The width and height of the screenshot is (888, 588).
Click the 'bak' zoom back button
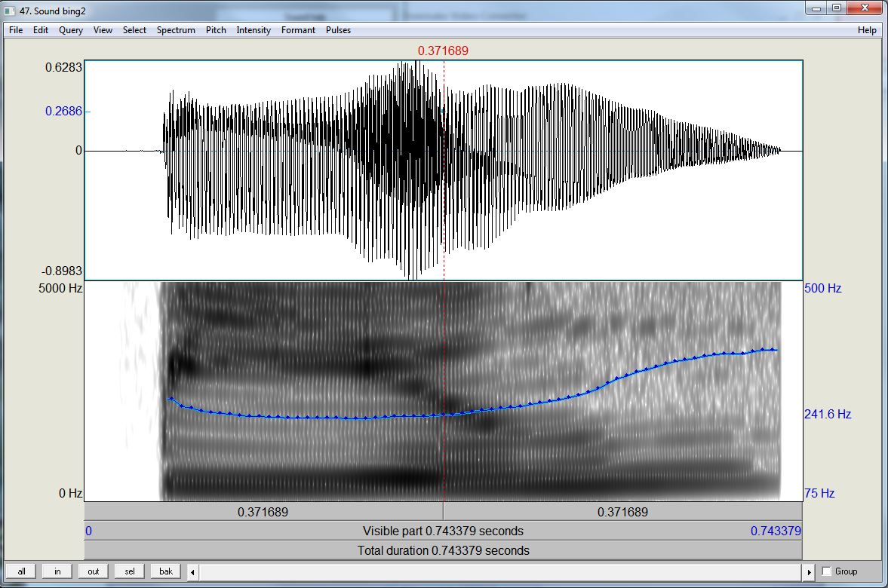point(166,571)
